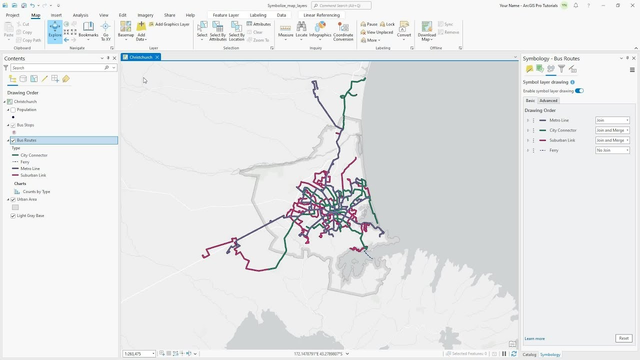Image resolution: width=640 pixels, height=360 pixels.
Task: Click the Contents search field
Action: pyautogui.click(x=60, y=68)
